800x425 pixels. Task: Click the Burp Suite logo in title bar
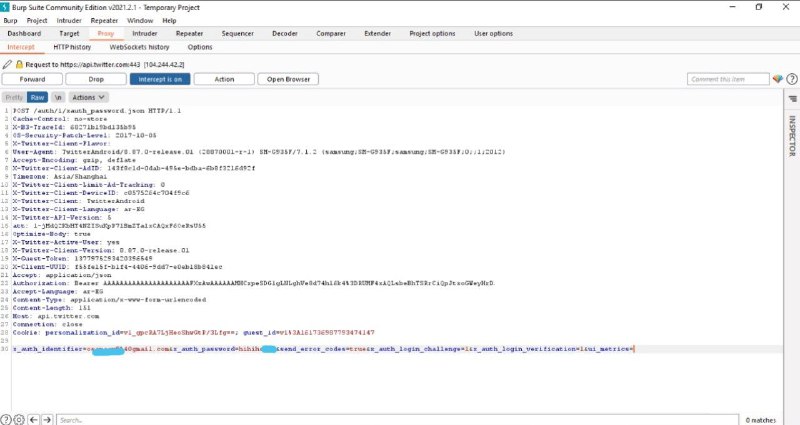5,7
